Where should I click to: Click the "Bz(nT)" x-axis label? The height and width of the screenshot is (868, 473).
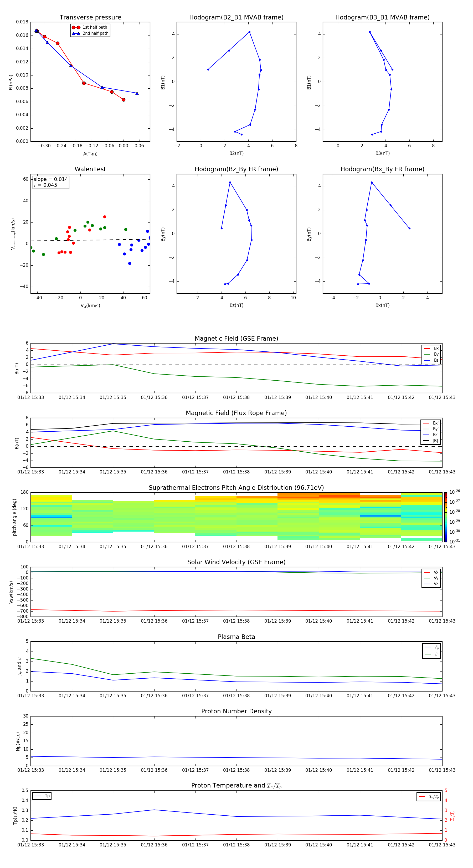tap(236, 305)
